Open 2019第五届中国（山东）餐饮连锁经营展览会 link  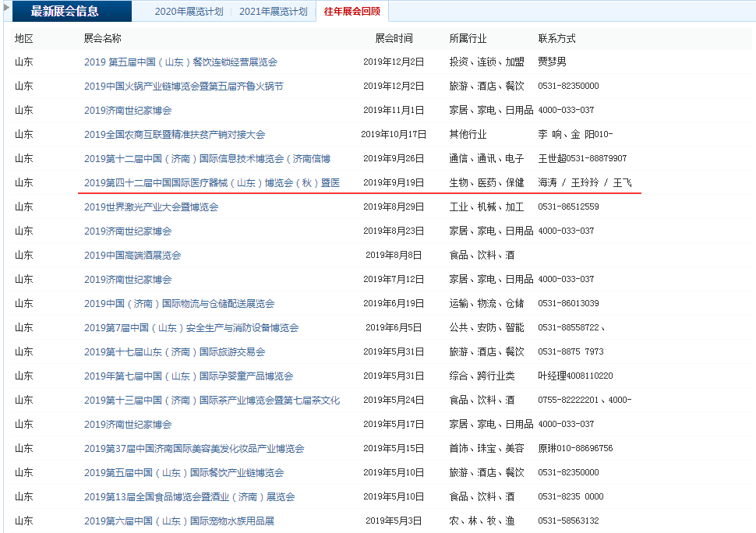180,62
